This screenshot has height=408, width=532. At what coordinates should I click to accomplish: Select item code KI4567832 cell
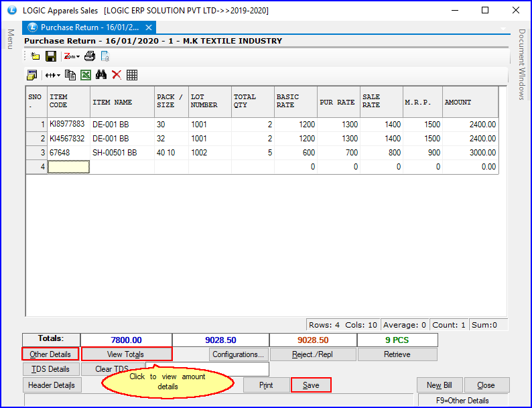(68, 139)
